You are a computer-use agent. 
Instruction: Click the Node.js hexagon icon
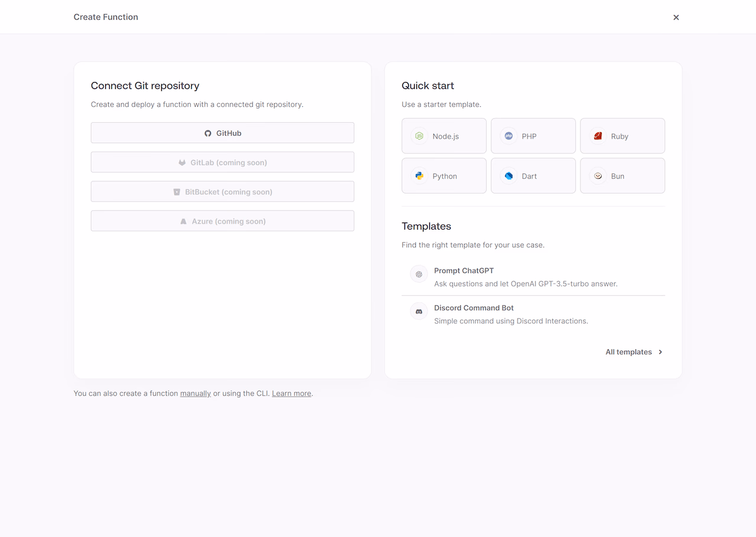pos(419,136)
